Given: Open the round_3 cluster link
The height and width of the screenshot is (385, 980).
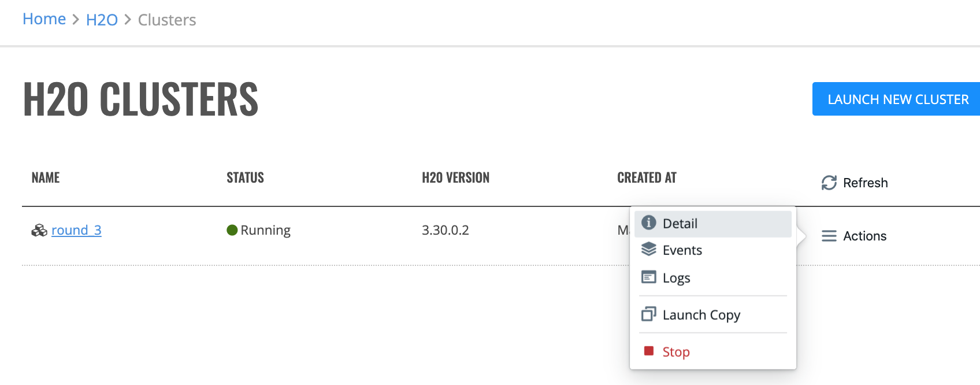Looking at the screenshot, I should point(76,230).
